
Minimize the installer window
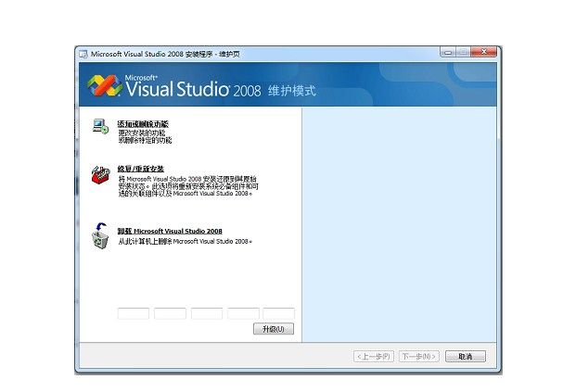(448, 53)
